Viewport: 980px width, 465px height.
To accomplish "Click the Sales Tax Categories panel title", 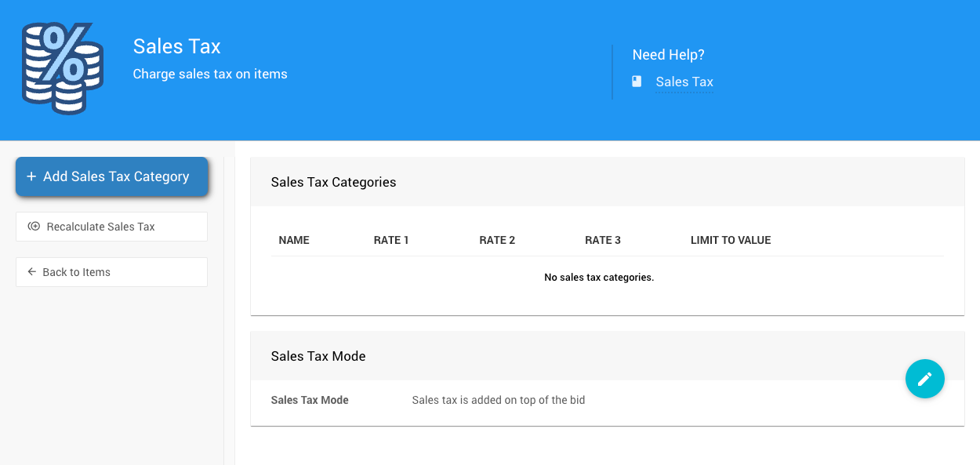I will coord(333,183).
